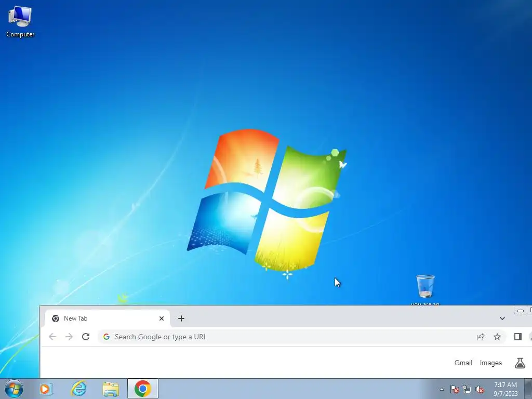The image size is (532, 399).
Task: Open the Gmail link
Action: (x=463, y=363)
